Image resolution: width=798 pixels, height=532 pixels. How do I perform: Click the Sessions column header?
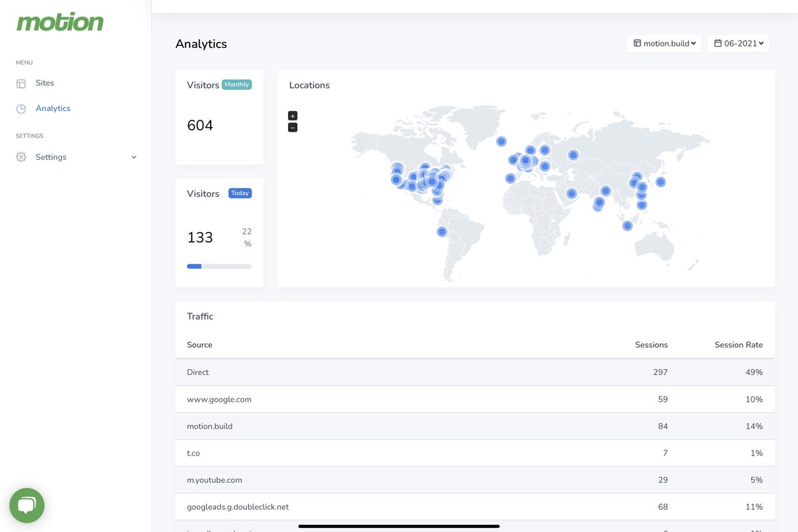(651, 344)
